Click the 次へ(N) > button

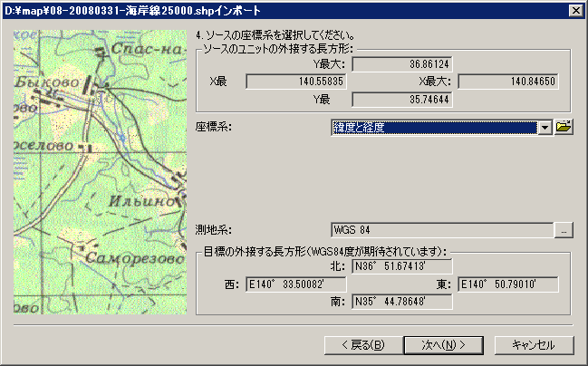pos(443,345)
